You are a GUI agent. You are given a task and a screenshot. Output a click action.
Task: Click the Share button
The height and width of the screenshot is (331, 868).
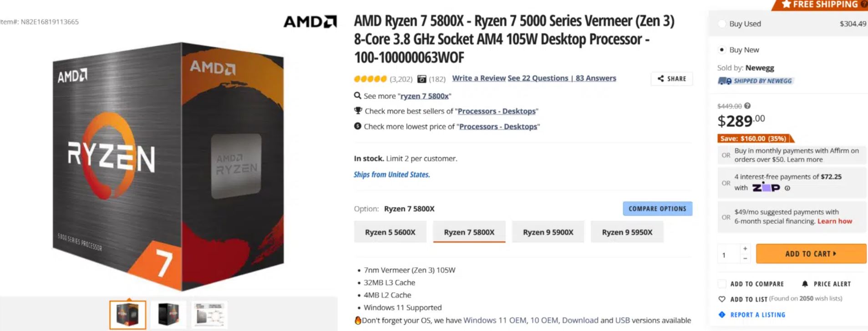pos(672,79)
